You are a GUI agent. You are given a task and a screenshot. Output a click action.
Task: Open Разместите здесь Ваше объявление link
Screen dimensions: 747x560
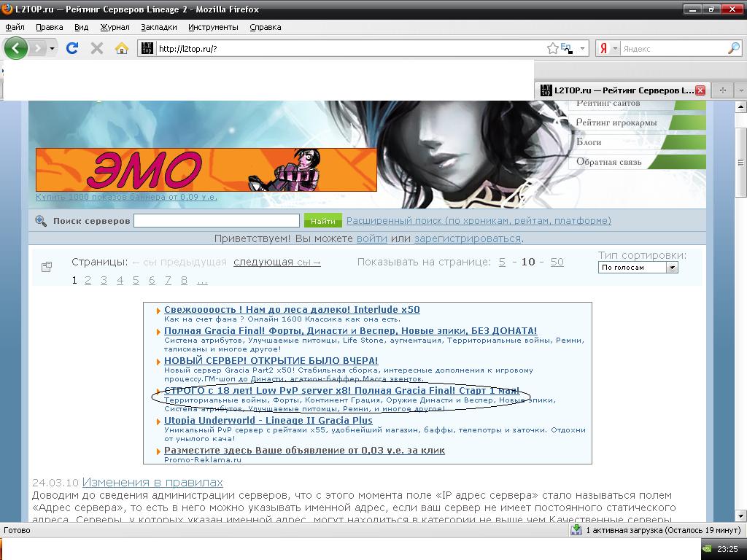pos(304,450)
